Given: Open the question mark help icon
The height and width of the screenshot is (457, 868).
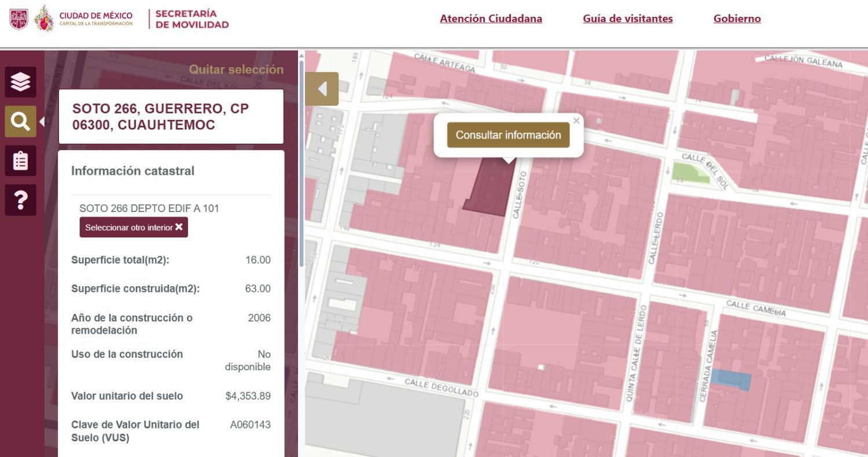Looking at the screenshot, I should pos(21,200).
